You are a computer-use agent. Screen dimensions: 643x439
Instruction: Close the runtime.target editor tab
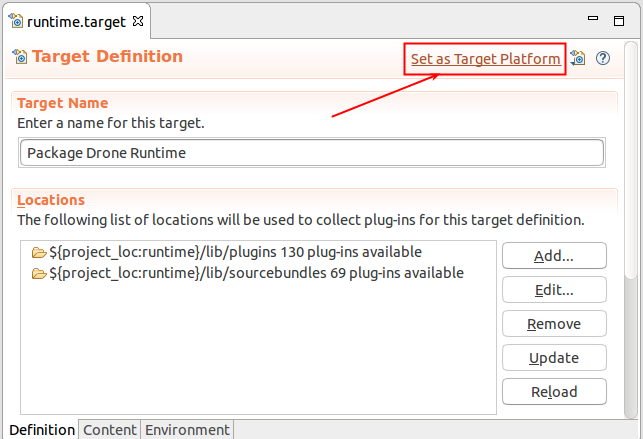(x=138, y=21)
